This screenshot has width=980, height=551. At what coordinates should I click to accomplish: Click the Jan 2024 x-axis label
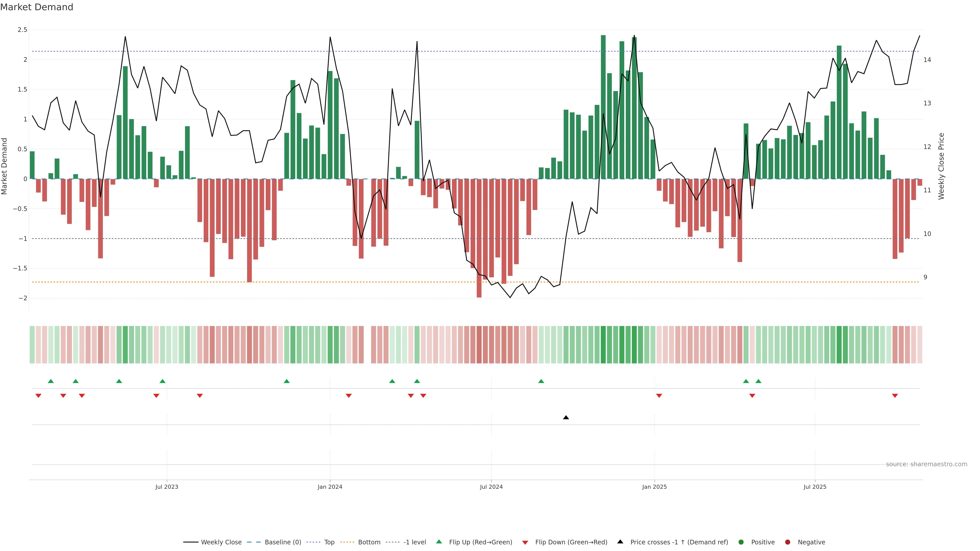click(x=330, y=487)
